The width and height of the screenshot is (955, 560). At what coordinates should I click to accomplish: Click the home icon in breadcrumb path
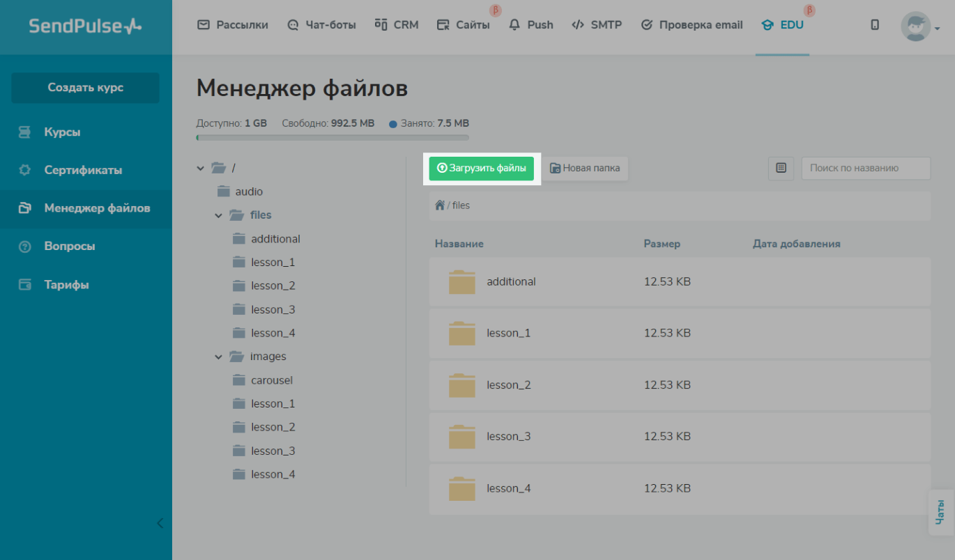pos(439,205)
